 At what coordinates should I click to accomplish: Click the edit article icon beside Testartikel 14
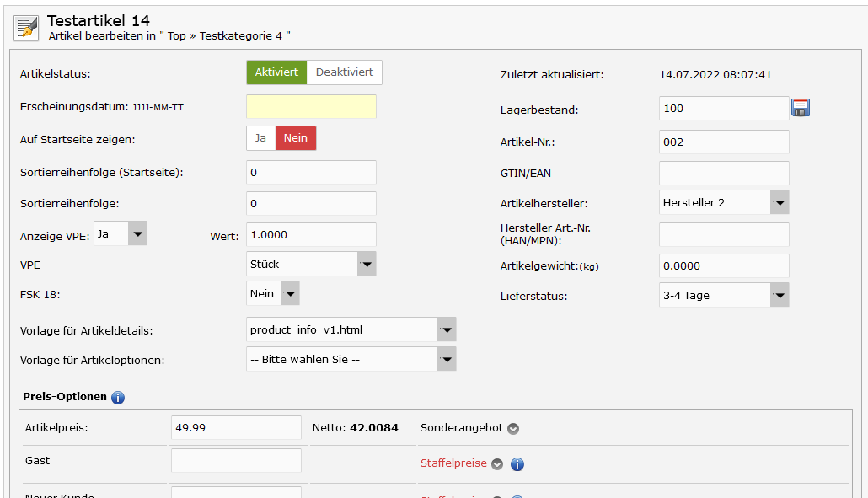point(27,27)
